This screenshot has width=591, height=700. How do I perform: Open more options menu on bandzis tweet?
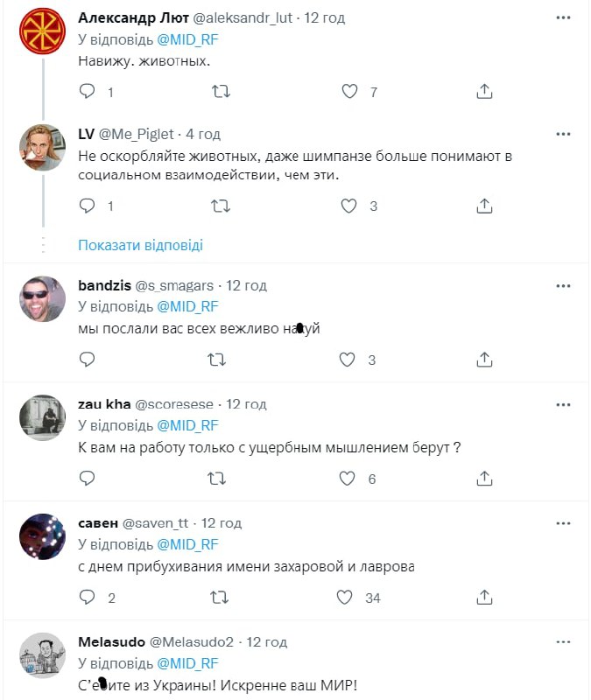click(564, 285)
